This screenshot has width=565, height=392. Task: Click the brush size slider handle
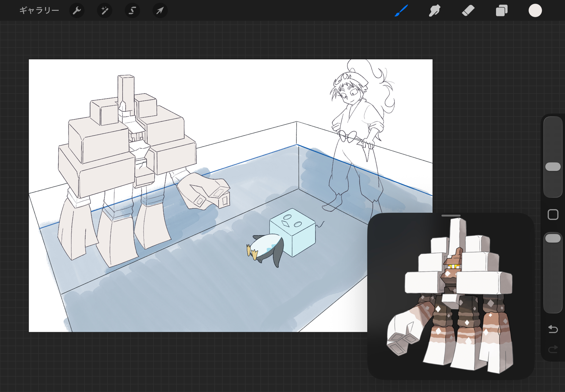553,167
